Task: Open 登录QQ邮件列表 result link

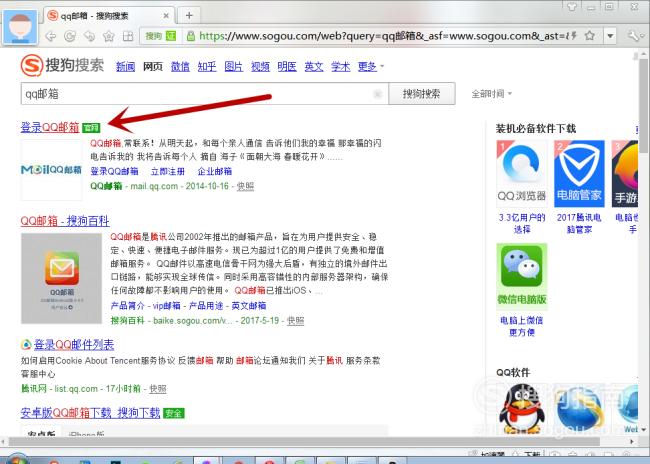Action: (x=74, y=345)
